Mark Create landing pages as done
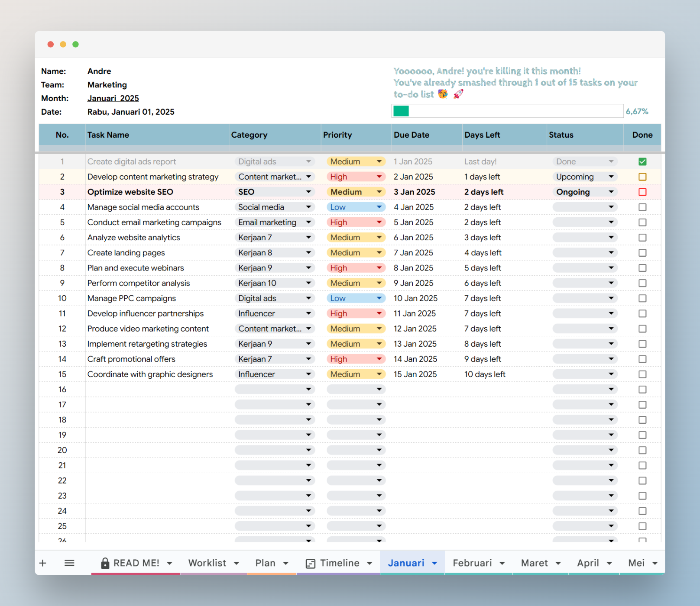The width and height of the screenshot is (700, 606). tap(642, 253)
